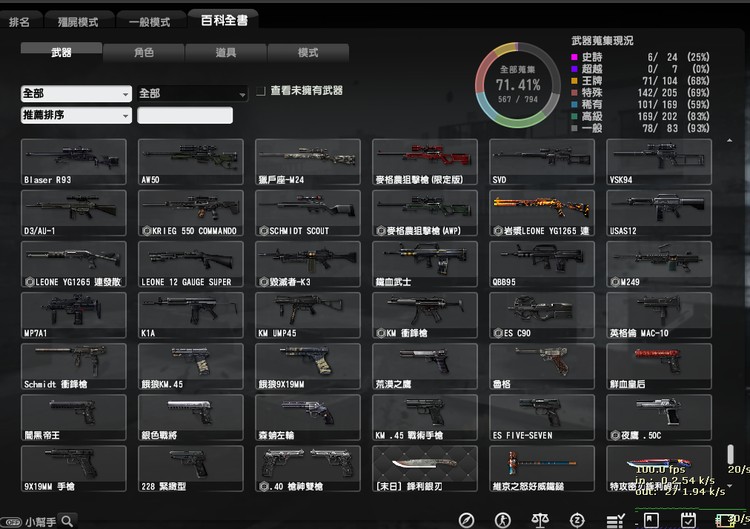Click the weapon search input field

185,115
